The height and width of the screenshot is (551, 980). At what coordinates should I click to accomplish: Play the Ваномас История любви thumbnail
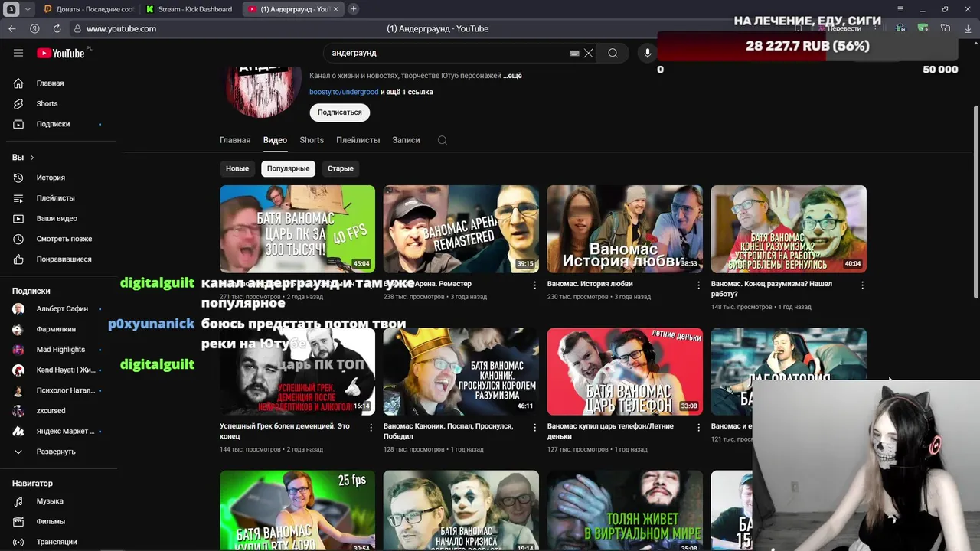pyautogui.click(x=625, y=229)
